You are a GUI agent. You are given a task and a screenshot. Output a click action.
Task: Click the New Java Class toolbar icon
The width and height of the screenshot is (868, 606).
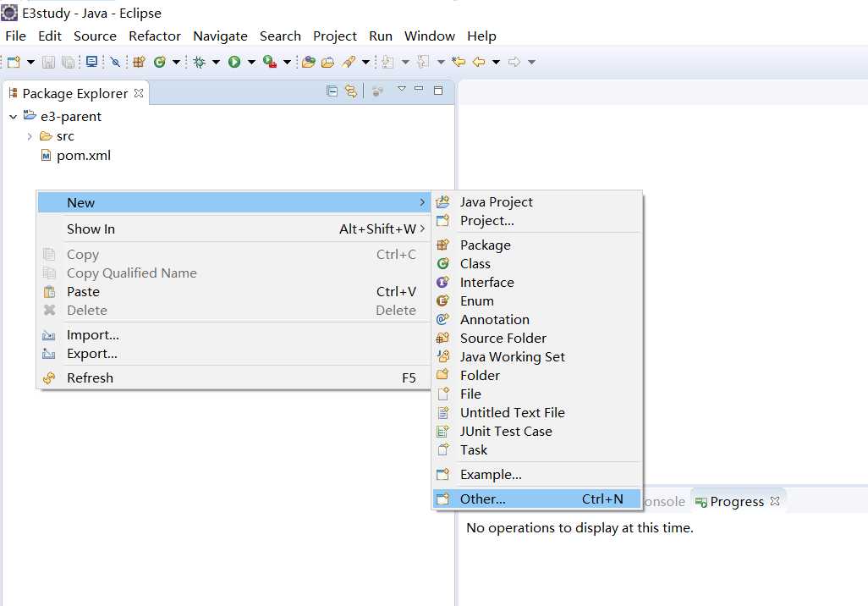click(160, 62)
